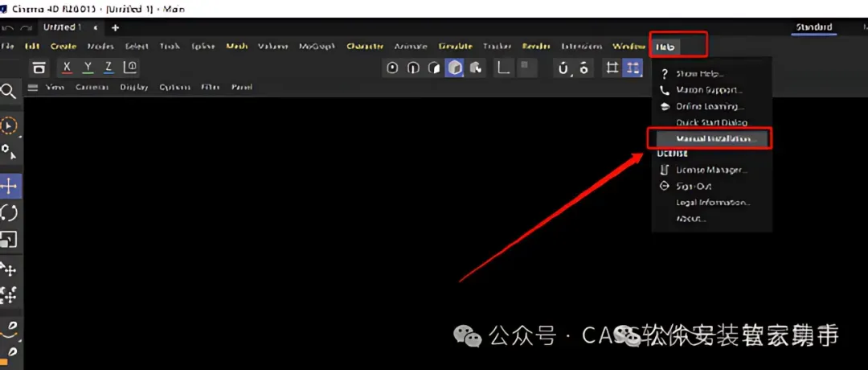Open the Animate menu

(x=411, y=47)
